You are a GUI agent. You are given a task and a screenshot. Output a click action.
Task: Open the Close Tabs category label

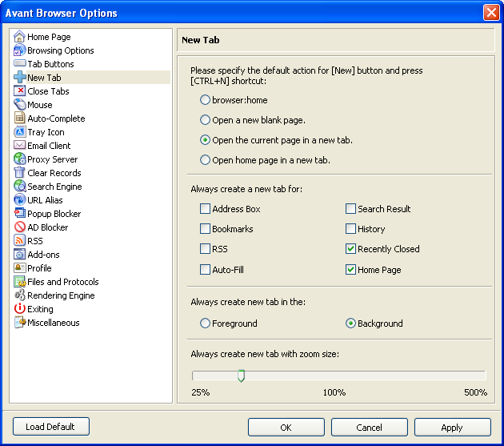pos(48,91)
